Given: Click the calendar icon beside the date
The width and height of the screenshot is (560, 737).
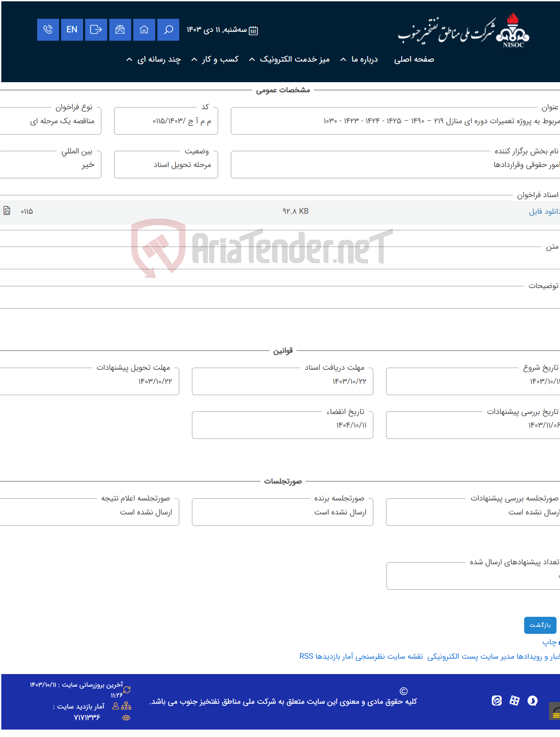Looking at the screenshot, I should 253,30.
